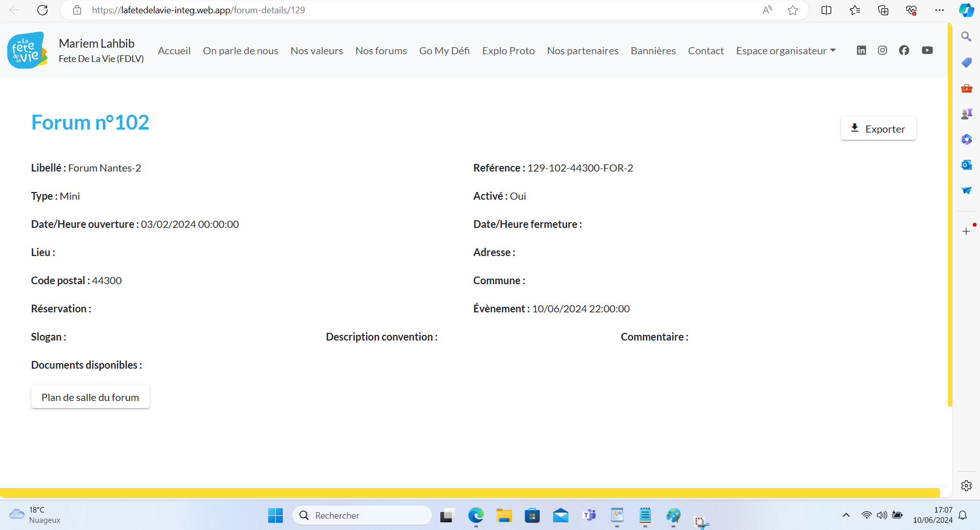
Task: Open the Go My Défi menu item
Action: 444,51
